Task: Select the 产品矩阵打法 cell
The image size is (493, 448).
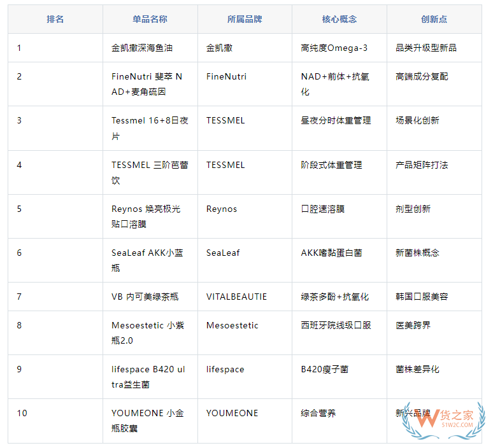Action: 434,172
